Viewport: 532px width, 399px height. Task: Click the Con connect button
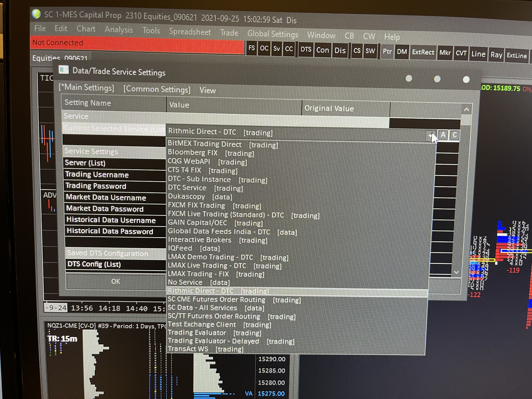tap(322, 50)
